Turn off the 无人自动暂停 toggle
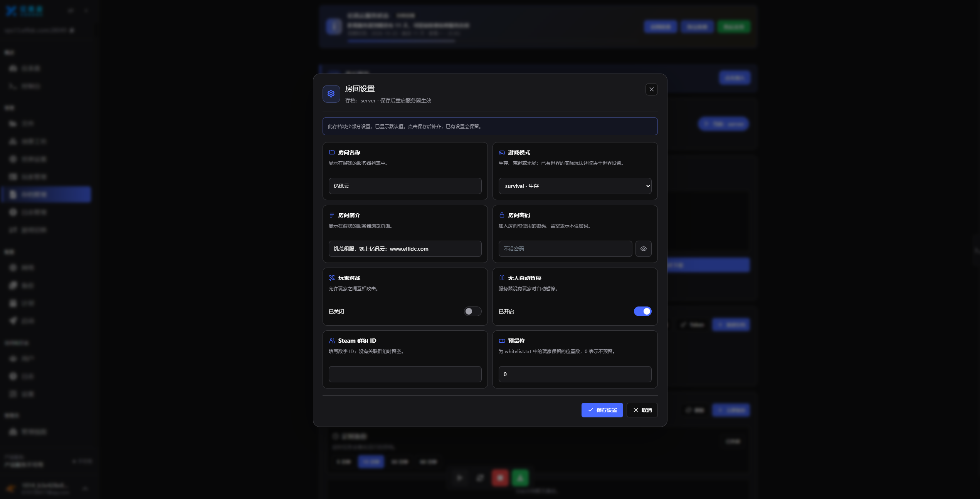Viewport: 980px width, 499px height. tap(642, 311)
